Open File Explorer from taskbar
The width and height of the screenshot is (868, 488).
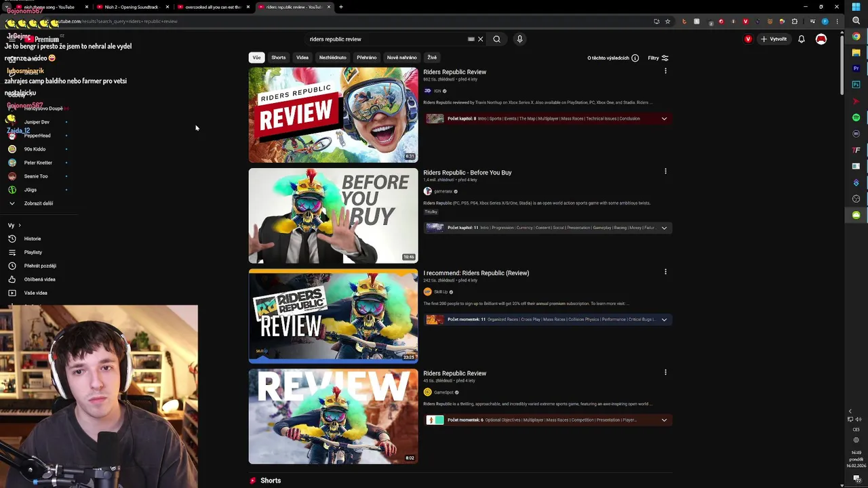856,52
